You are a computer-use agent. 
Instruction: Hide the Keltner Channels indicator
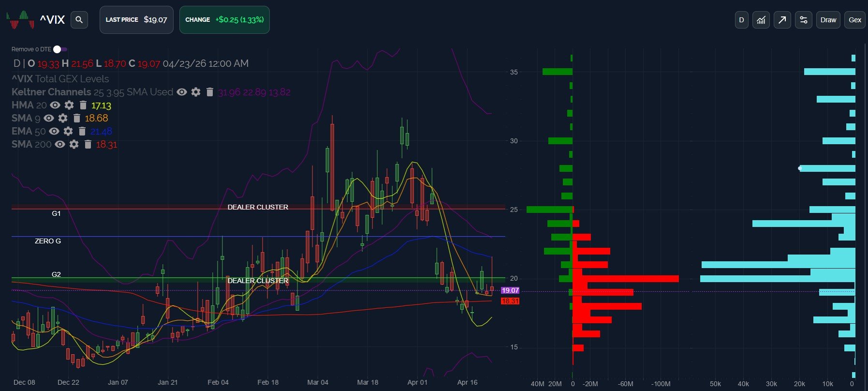(182, 92)
